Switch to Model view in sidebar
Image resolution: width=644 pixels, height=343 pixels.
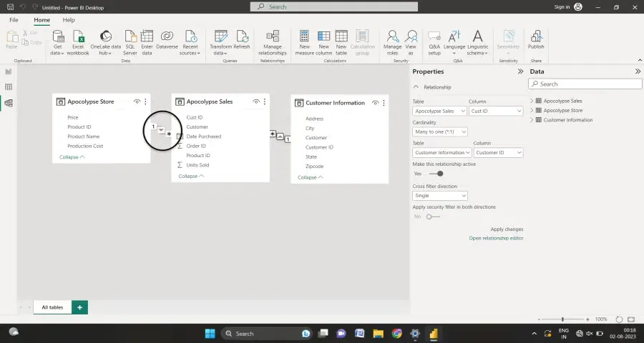(8, 103)
